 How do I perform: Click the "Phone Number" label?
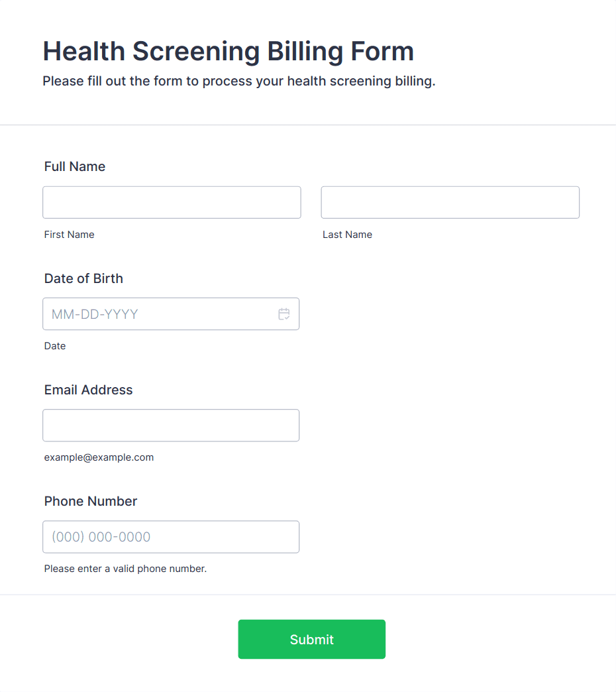pos(91,501)
